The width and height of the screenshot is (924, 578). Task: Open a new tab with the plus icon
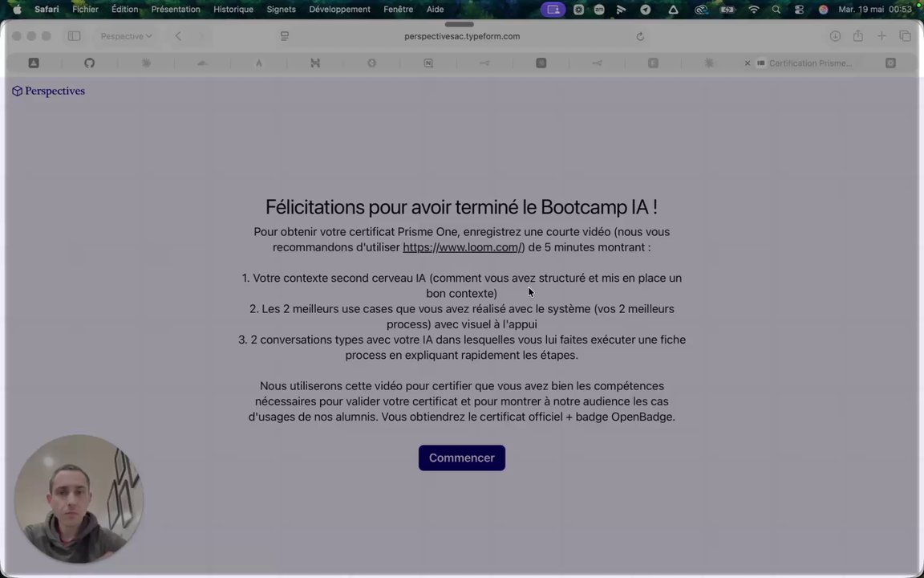(881, 36)
